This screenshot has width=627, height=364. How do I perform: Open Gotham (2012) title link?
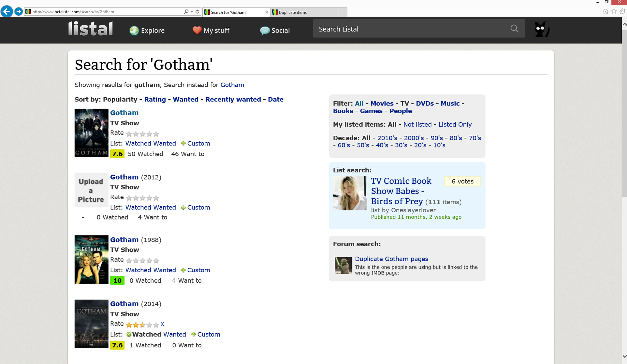pyautogui.click(x=124, y=177)
